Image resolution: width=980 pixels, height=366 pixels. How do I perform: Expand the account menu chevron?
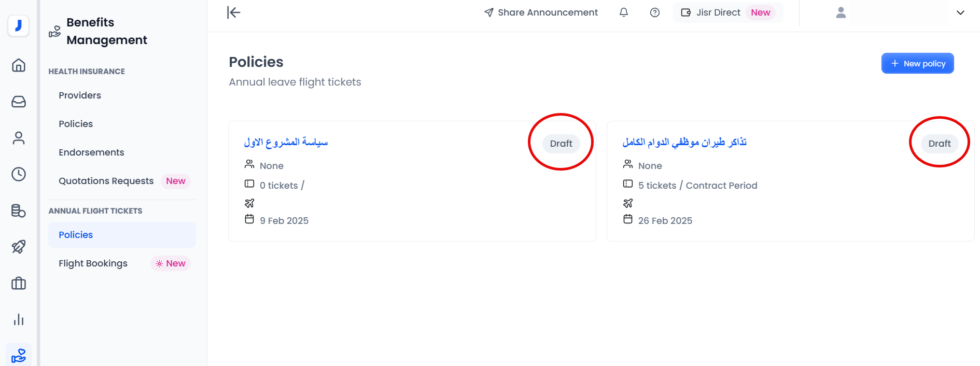(x=961, y=12)
